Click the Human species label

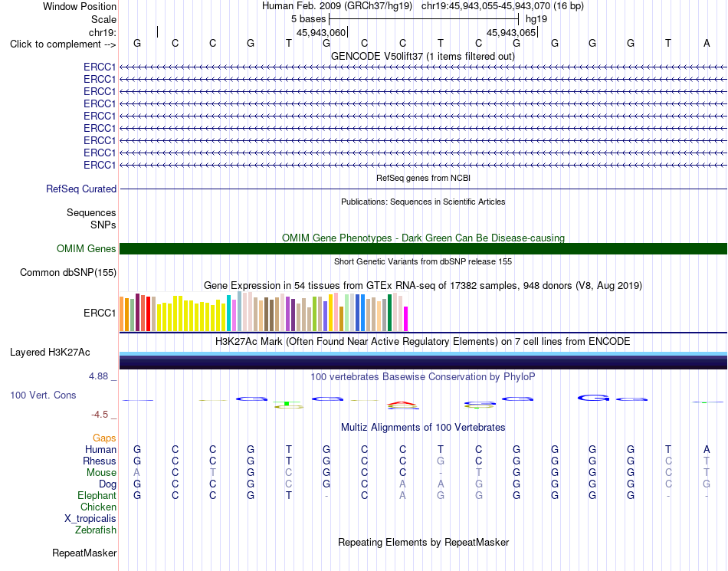click(x=100, y=449)
